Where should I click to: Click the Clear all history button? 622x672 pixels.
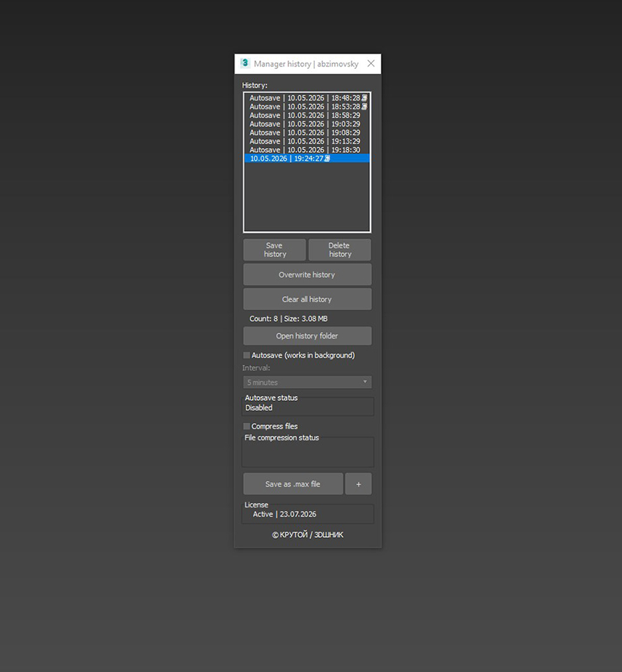pyautogui.click(x=307, y=299)
